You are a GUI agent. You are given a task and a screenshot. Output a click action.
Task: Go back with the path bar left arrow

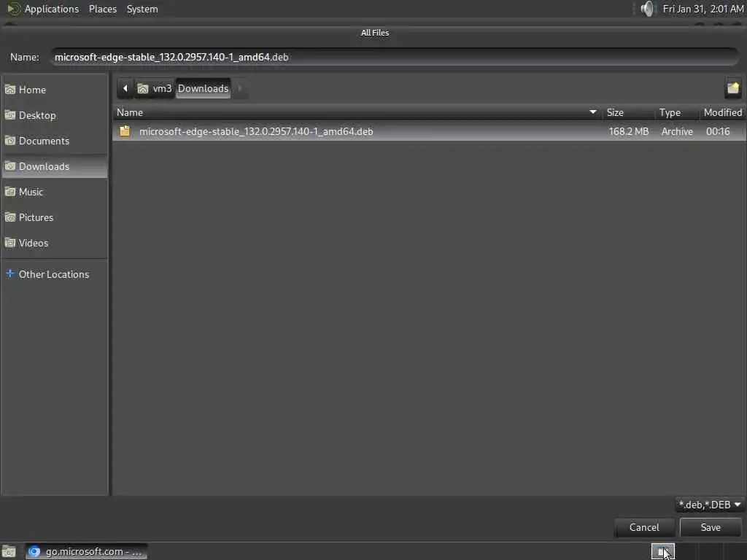click(125, 88)
